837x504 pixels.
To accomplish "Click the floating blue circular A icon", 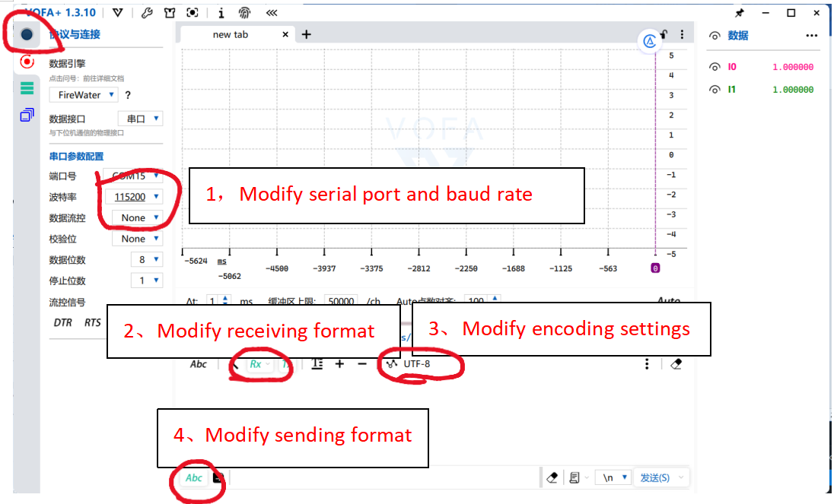I will point(650,42).
